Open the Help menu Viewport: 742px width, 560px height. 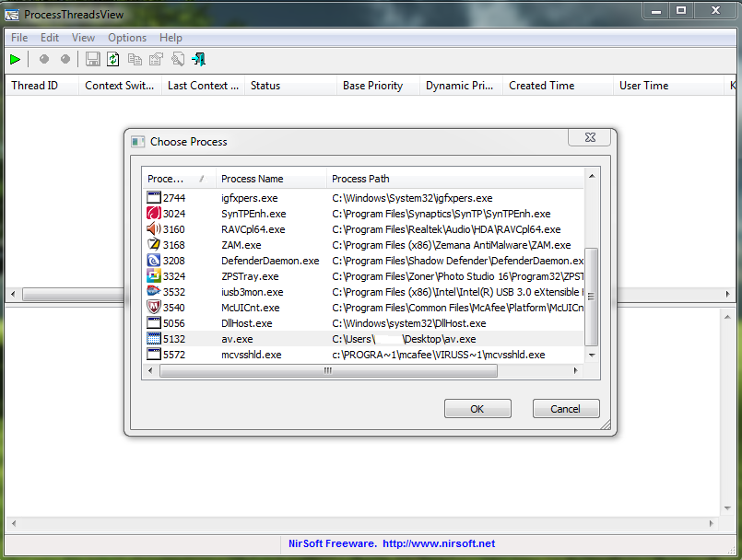(x=171, y=38)
